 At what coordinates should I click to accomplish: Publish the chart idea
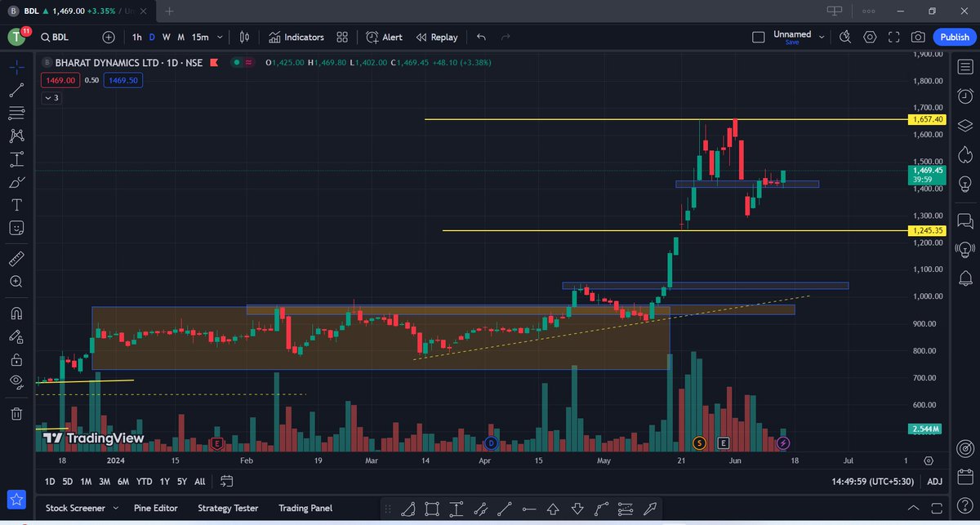[x=955, y=38]
